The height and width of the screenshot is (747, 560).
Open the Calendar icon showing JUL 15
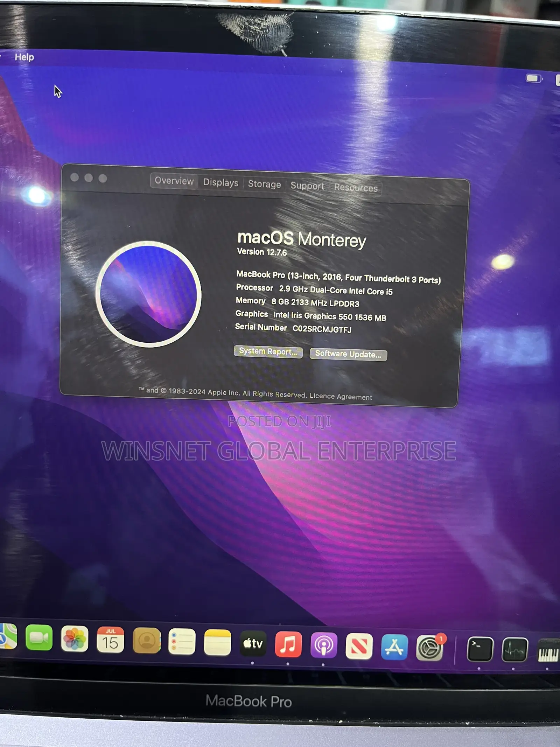point(110,640)
